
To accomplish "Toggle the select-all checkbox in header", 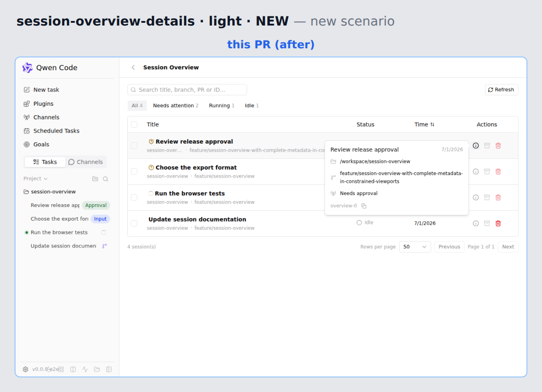I will point(134,124).
